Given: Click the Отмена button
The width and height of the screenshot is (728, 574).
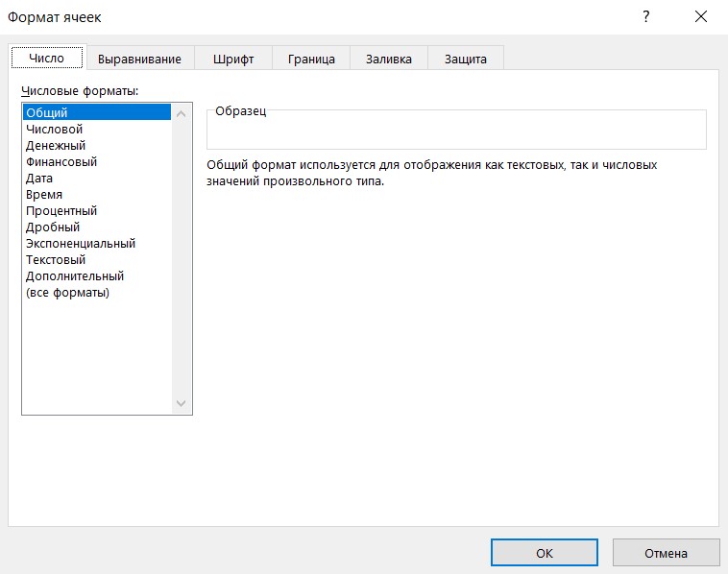Looking at the screenshot, I should click(666, 553).
